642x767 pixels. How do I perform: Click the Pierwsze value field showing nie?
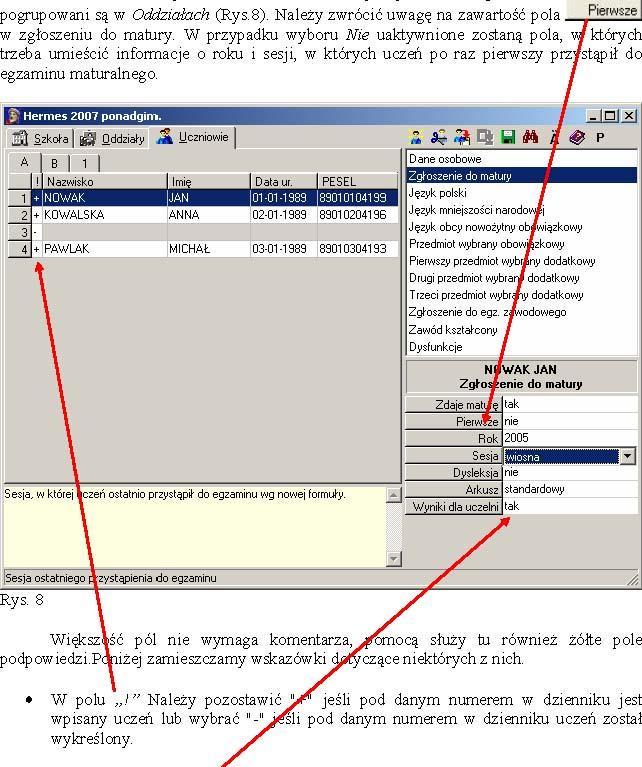(570, 421)
